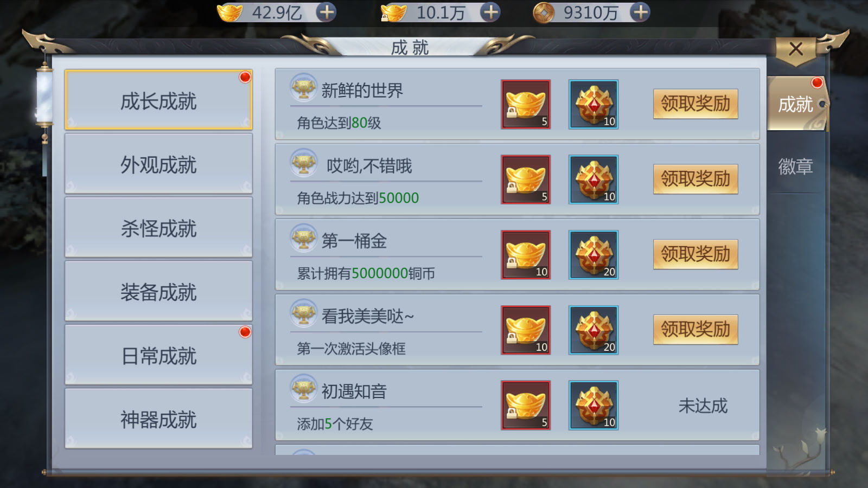Open the 神器成就 category

[158, 419]
